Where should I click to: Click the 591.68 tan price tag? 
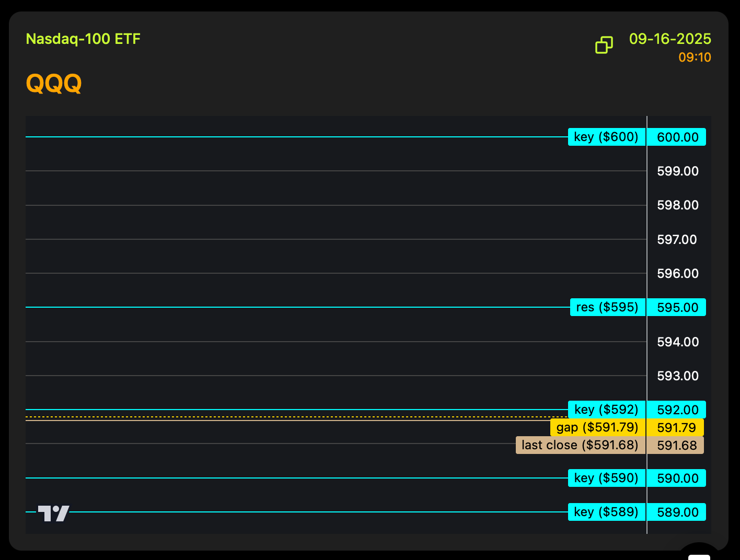(676, 445)
